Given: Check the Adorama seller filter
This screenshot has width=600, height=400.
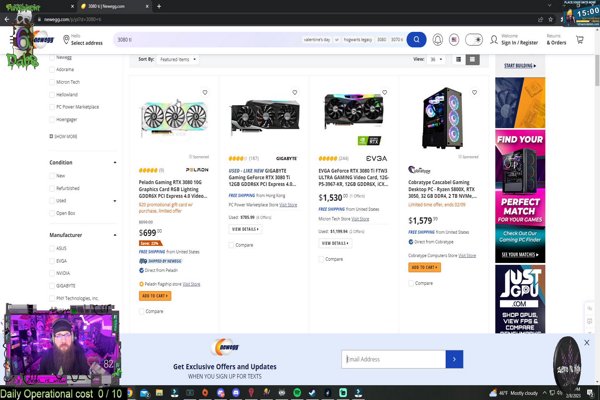Looking at the screenshot, I should point(52,69).
